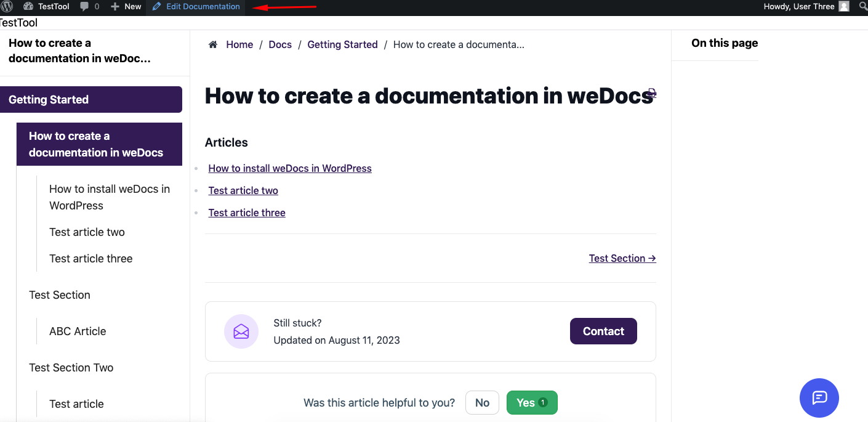The width and height of the screenshot is (868, 422).
Task: Click the sidebar heading How to create a documentation in weDoc...
Action: coord(80,51)
